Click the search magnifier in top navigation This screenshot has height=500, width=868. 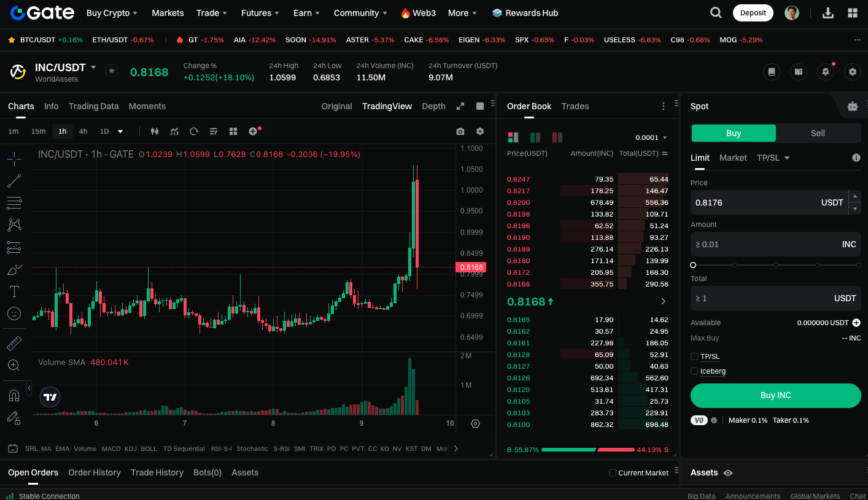[x=716, y=13]
